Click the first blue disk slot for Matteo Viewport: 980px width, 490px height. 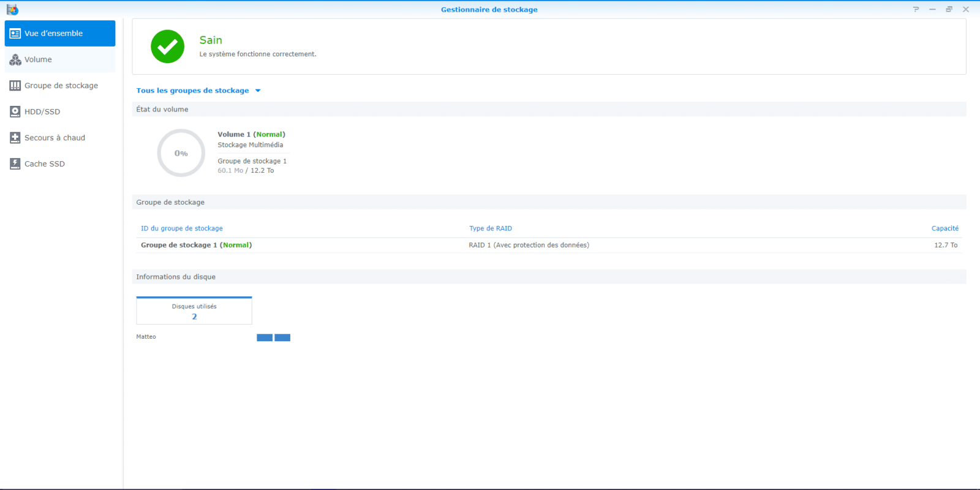coord(265,337)
